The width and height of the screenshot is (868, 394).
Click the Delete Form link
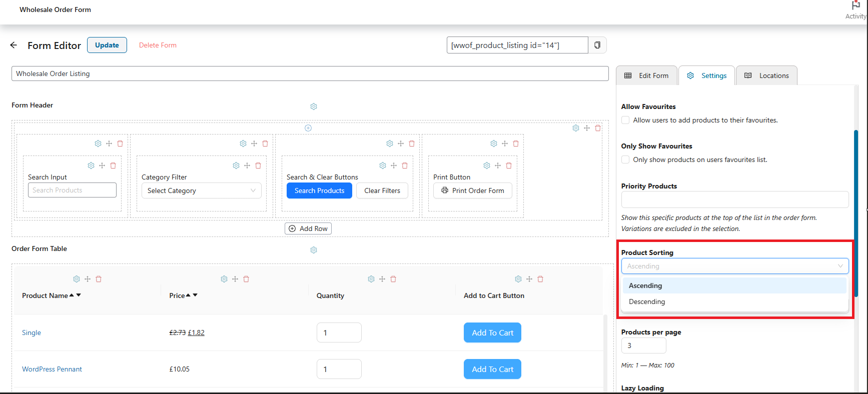point(158,45)
